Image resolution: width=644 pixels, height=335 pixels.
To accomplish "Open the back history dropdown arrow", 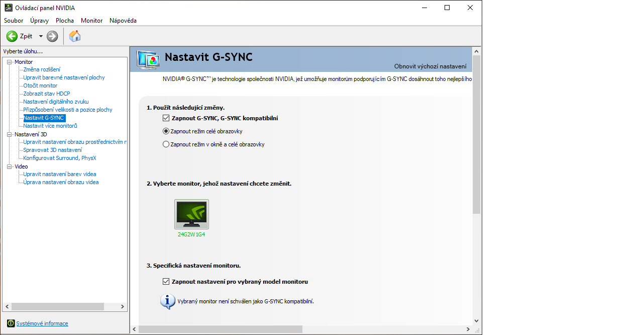I will (x=41, y=36).
